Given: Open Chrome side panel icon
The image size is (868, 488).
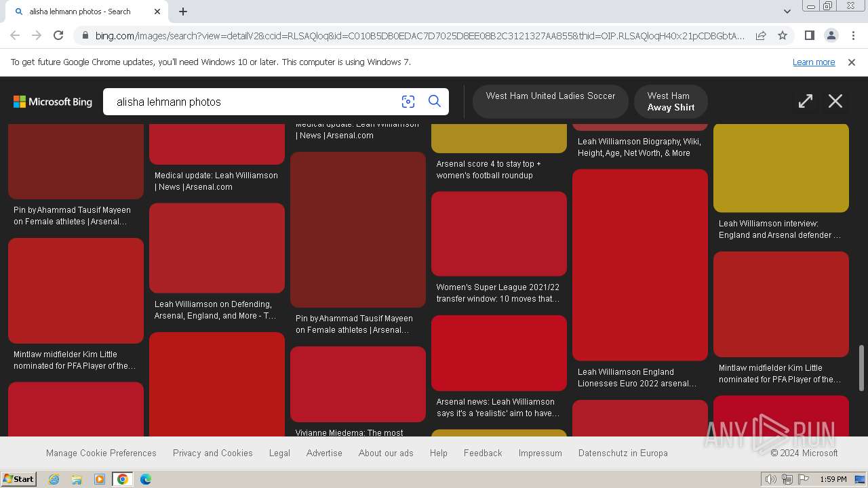Looking at the screenshot, I should 809,35.
